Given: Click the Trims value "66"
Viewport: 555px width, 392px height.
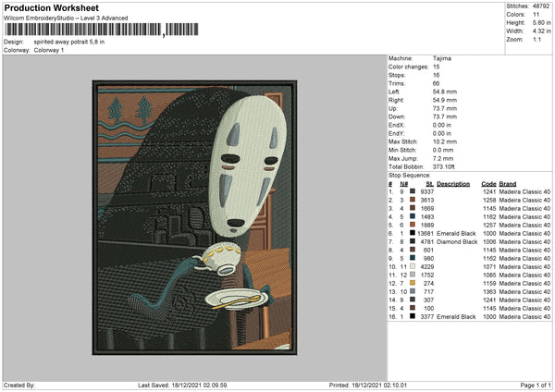Looking at the screenshot, I should (x=436, y=83).
